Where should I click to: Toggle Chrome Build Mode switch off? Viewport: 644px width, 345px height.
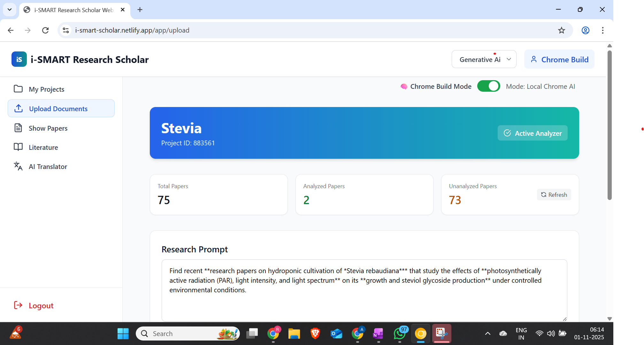(x=488, y=86)
